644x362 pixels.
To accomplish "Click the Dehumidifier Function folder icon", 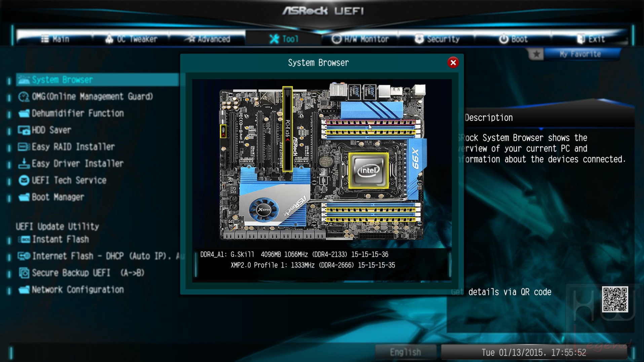I will (24, 113).
